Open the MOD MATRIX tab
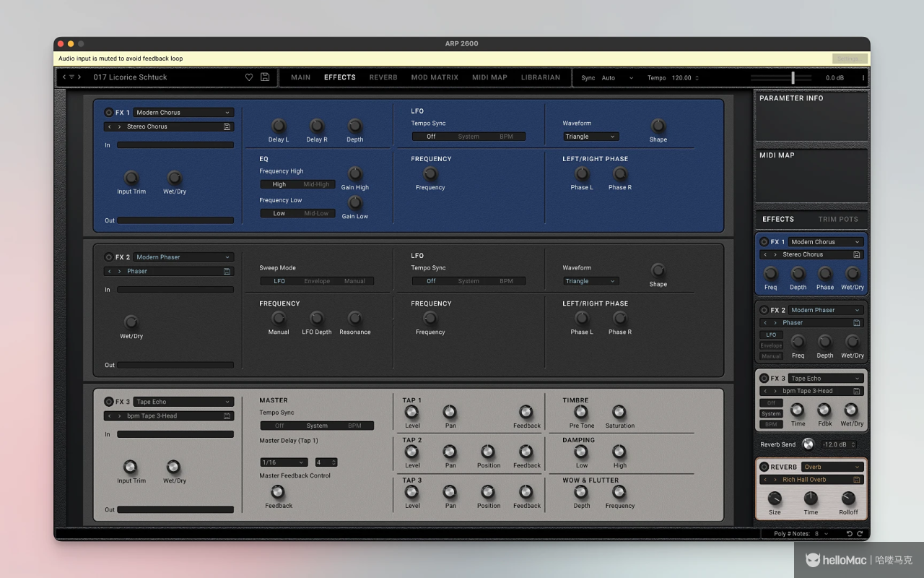The image size is (924, 578). (x=435, y=77)
